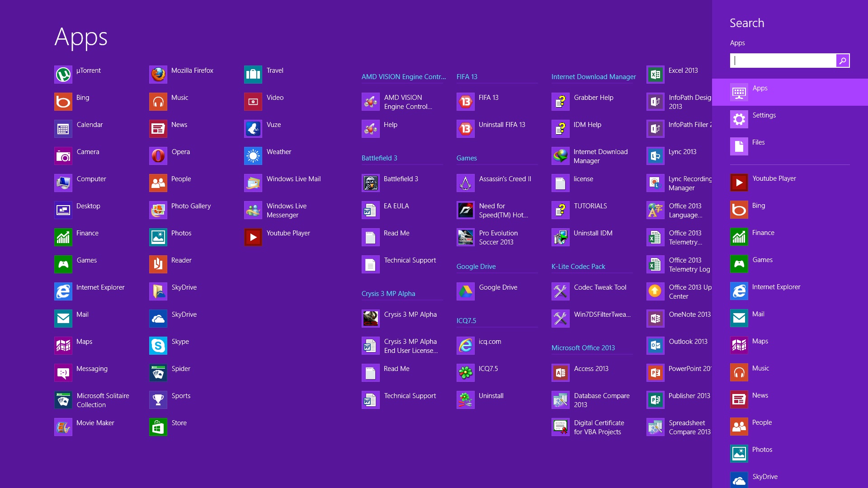Image resolution: width=868 pixels, height=488 pixels.
Task: Click the Internet Download Manager group header
Action: (594, 77)
